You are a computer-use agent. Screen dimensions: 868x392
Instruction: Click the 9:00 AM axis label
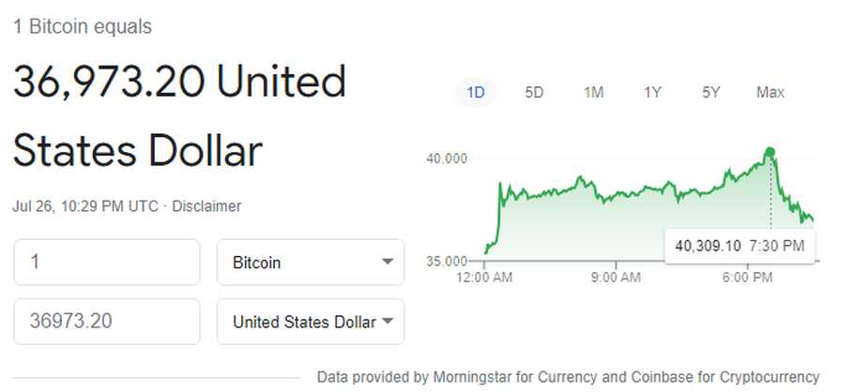[617, 278]
